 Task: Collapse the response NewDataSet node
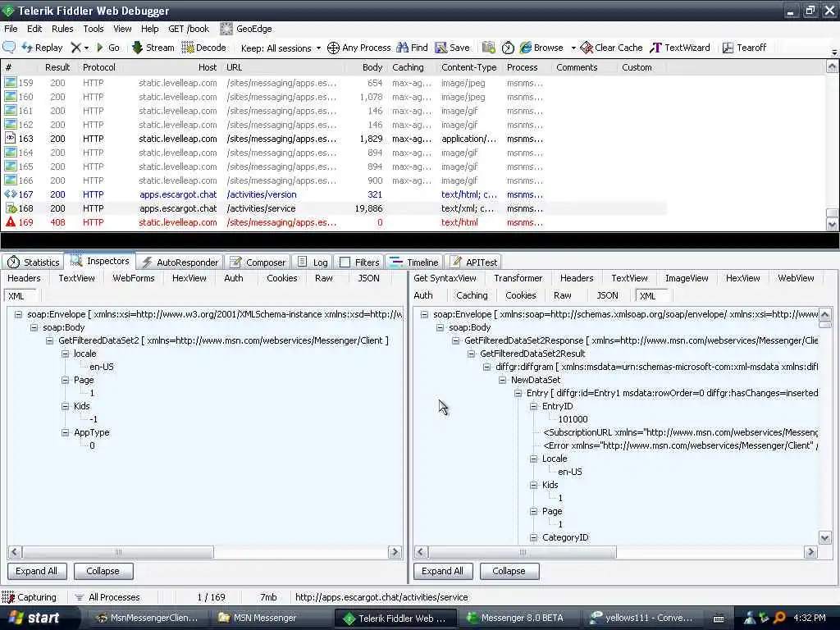[502, 380]
